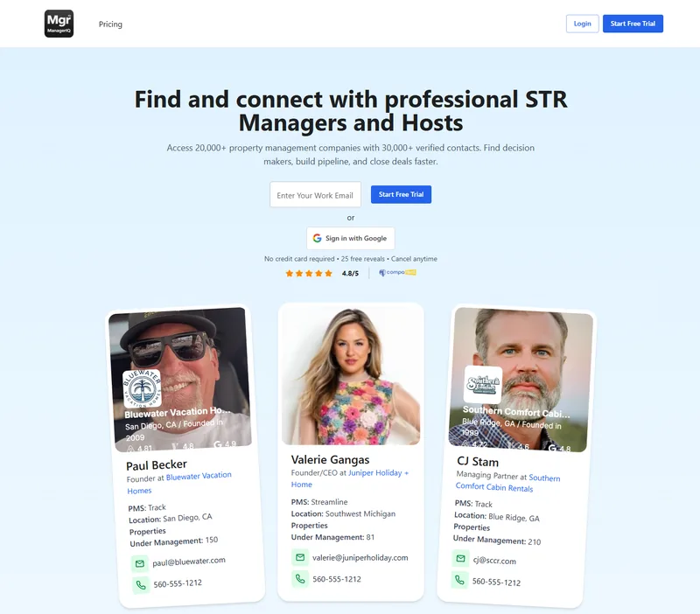
Task: Click the Valerie Gangas name heading
Action: [331, 459]
